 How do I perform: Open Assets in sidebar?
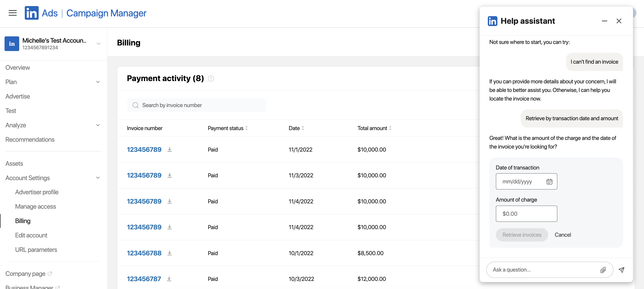[x=14, y=164]
